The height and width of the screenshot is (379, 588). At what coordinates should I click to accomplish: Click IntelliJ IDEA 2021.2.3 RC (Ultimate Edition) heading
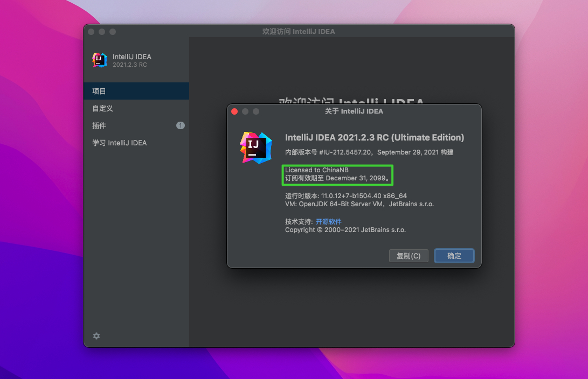(375, 137)
